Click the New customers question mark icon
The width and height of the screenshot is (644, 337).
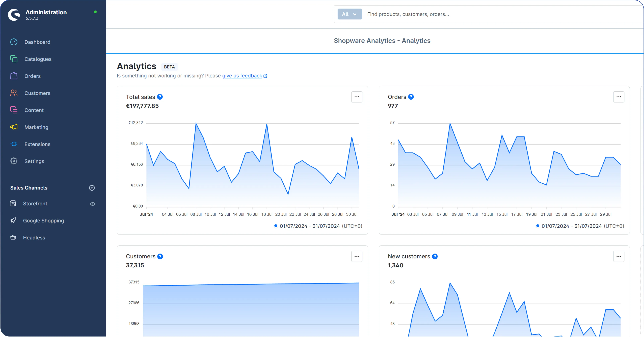point(435,257)
